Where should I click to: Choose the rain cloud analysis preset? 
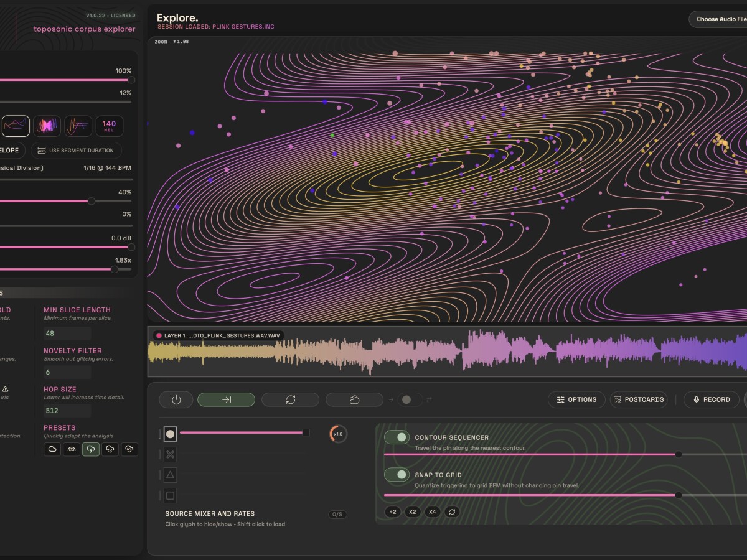(x=110, y=449)
